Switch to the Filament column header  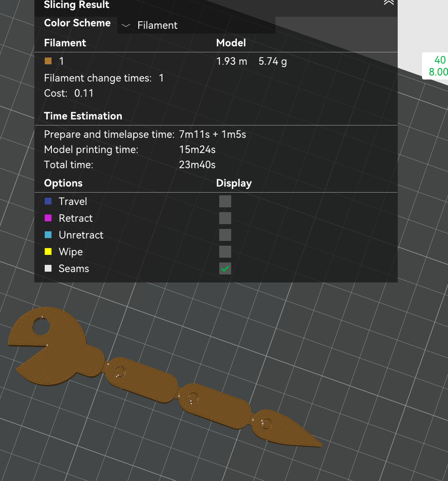65,43
